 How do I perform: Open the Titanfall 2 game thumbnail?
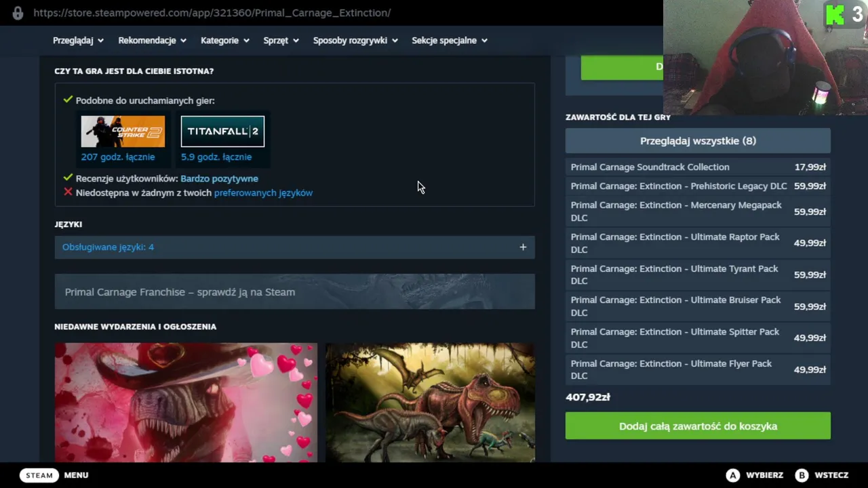point(222,131)
